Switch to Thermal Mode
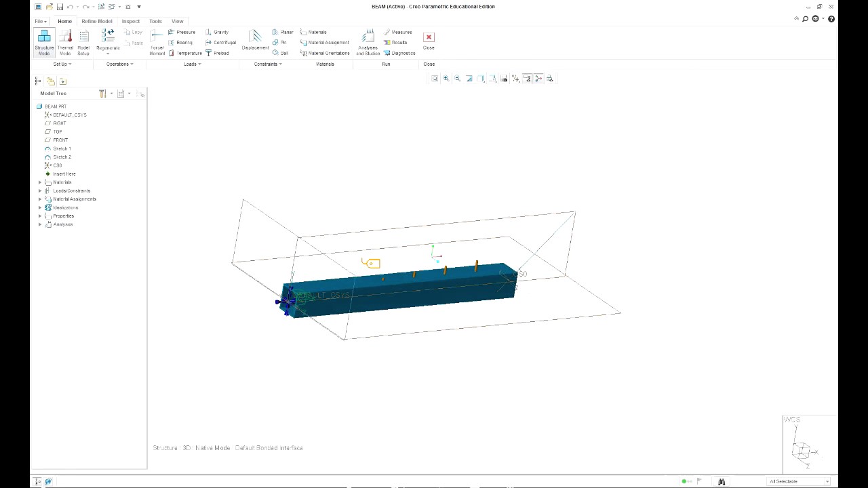 [x=65, y=42]
